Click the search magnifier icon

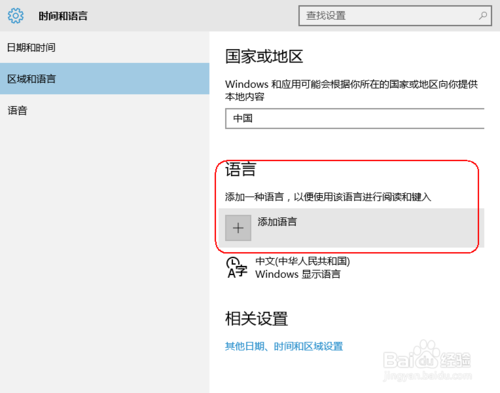(x=483, y=15)
